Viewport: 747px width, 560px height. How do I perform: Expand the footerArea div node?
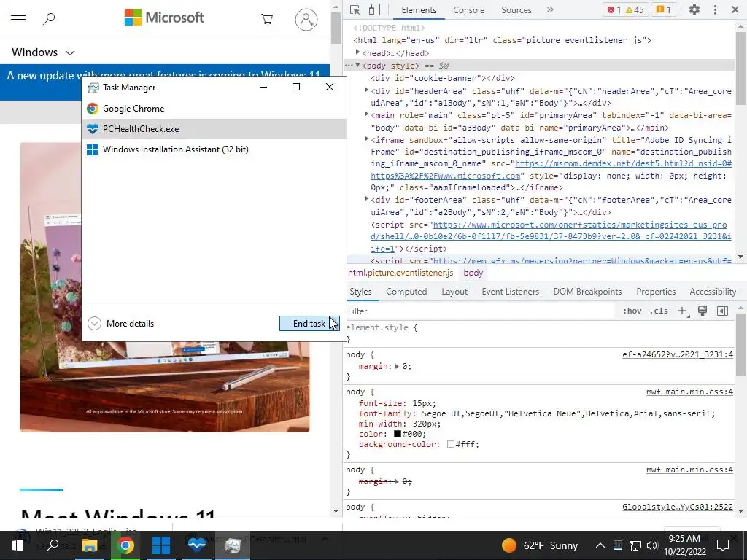click(x=366, y=199)
